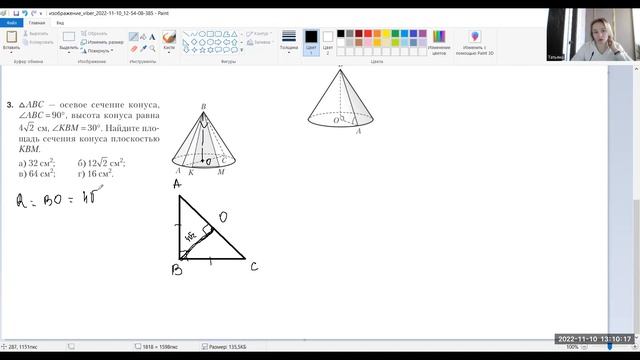Click the Paste (Вставить) clipboard icon
This screenshot has width=640, height=360.
click(x=11, y=37)
